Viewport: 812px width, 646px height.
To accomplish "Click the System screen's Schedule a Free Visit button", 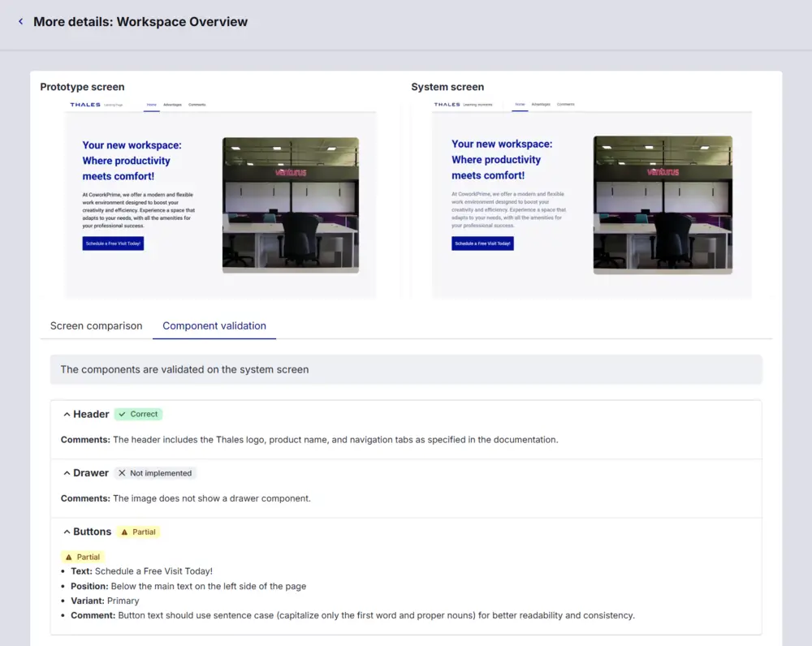I will (x=482, y=243).
